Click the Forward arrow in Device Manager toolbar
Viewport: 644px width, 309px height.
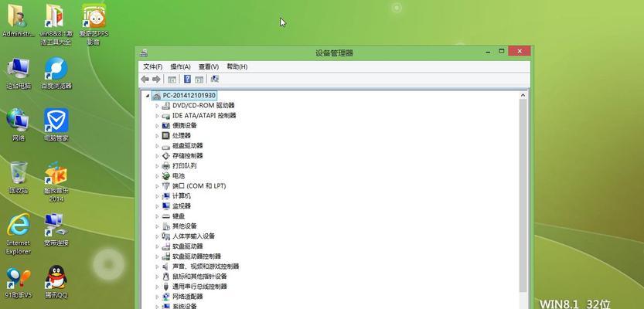coord(156,79)
